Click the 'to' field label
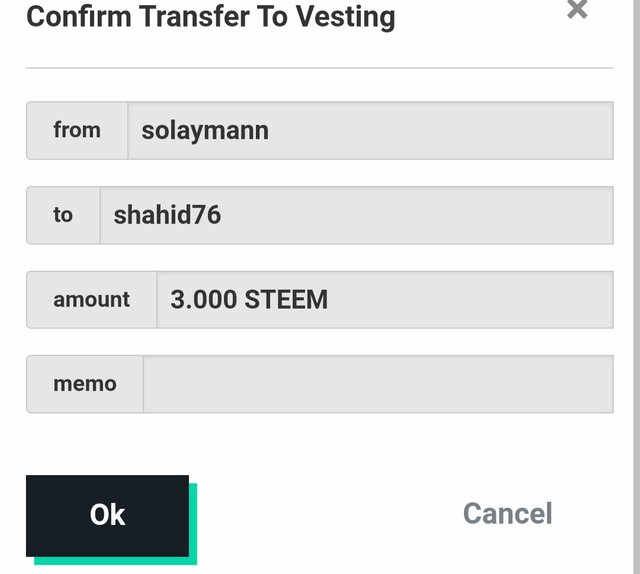The image size is (640, 574). (x=63, y=215)
